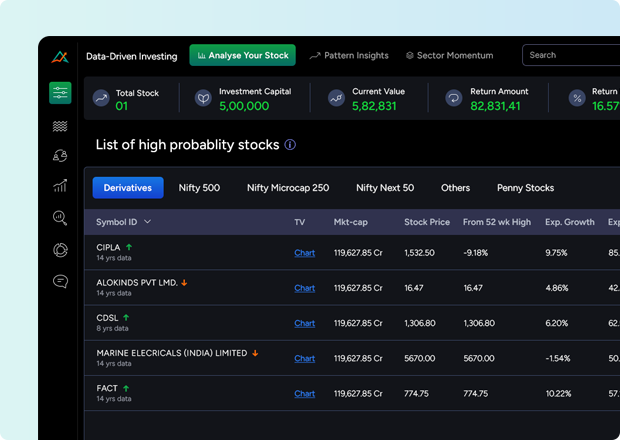Select the active sliders filter sidebar icon

click(x=60, y=93)
